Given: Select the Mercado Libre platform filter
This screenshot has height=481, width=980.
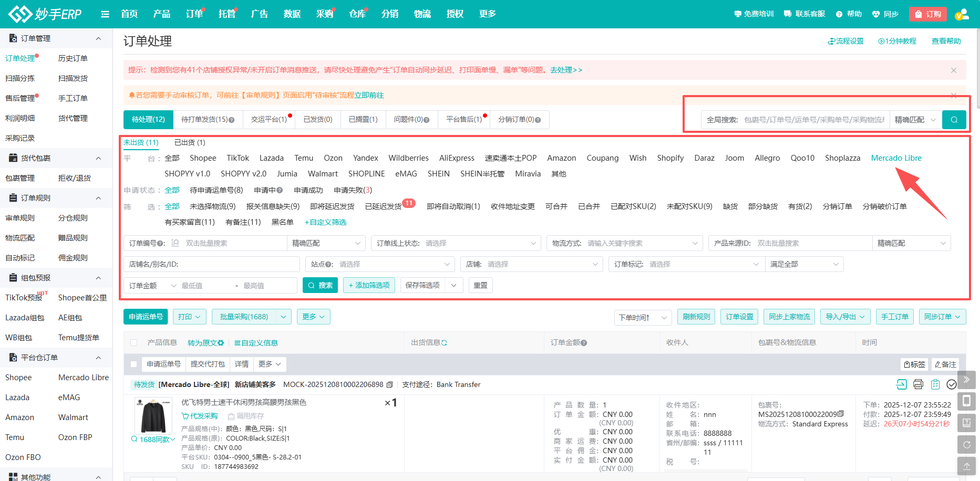Looking at the screenshot, I should click(896, 158).
